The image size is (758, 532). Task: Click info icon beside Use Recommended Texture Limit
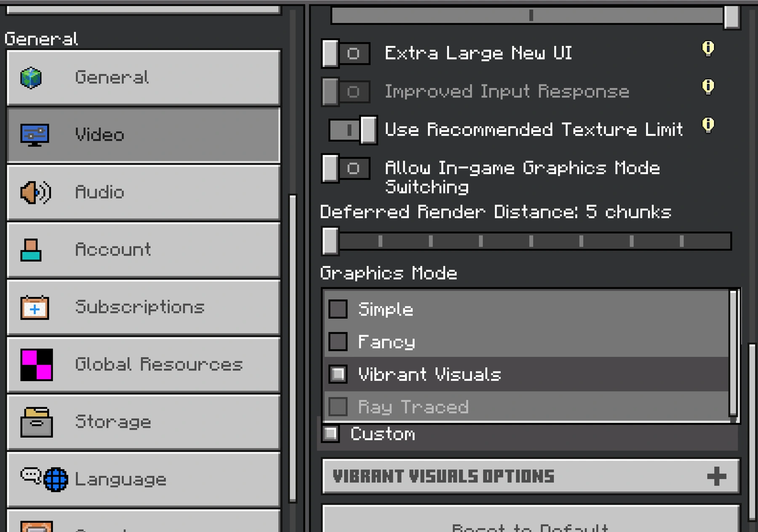(x=708, y=125)
